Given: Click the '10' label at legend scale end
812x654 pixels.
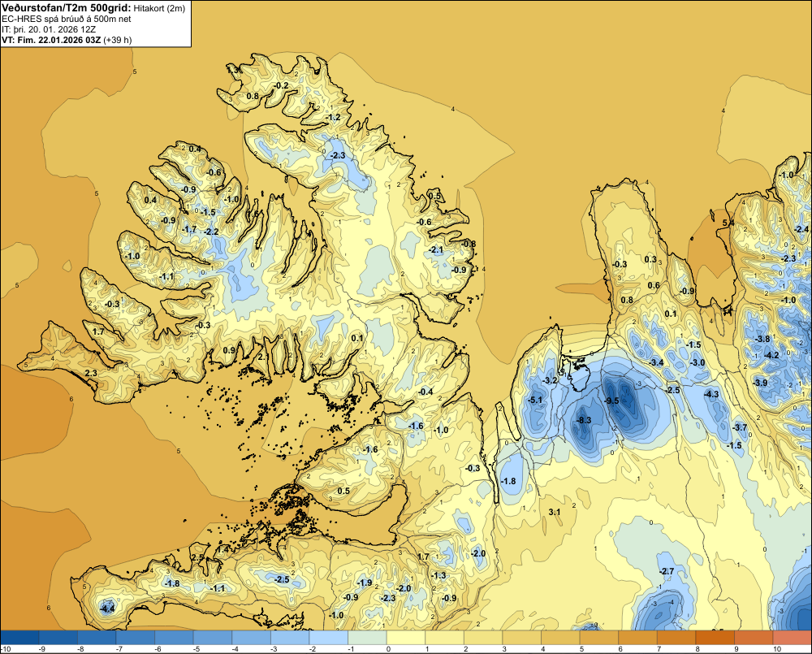Looking at the screenshot, I should pos(777,649).
